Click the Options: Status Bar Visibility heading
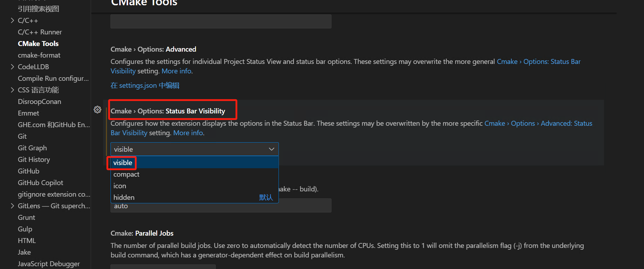This screenshot has height=269, width=644. pyautogui.click(x=168, y=111)
